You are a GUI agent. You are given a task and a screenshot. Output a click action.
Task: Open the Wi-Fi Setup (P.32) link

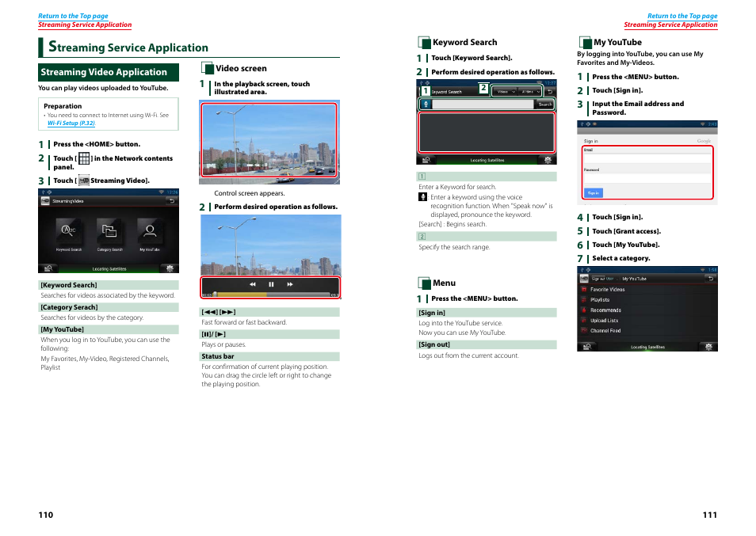[71, 124]
